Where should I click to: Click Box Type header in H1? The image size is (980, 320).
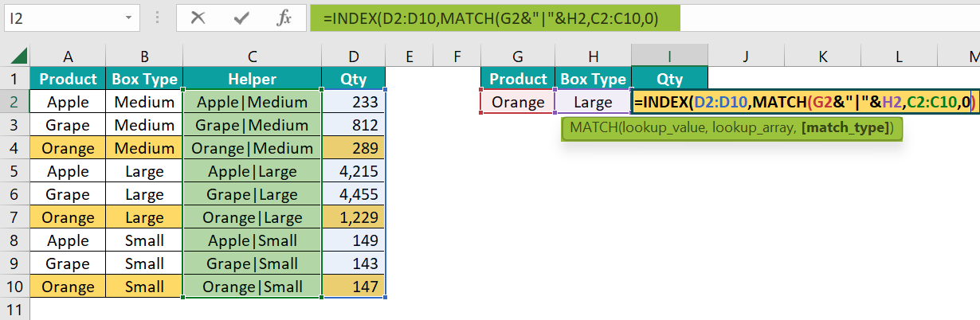pyautogui.click(x=594, y=79)
